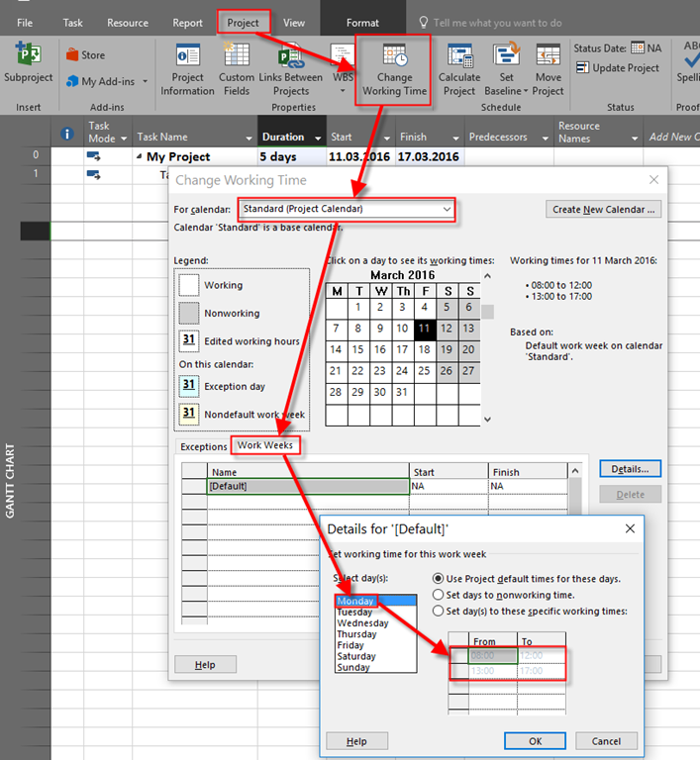Viewport: 700px width, 760px height.
Task: Open the Store add-ins icon
Action: 74,55
